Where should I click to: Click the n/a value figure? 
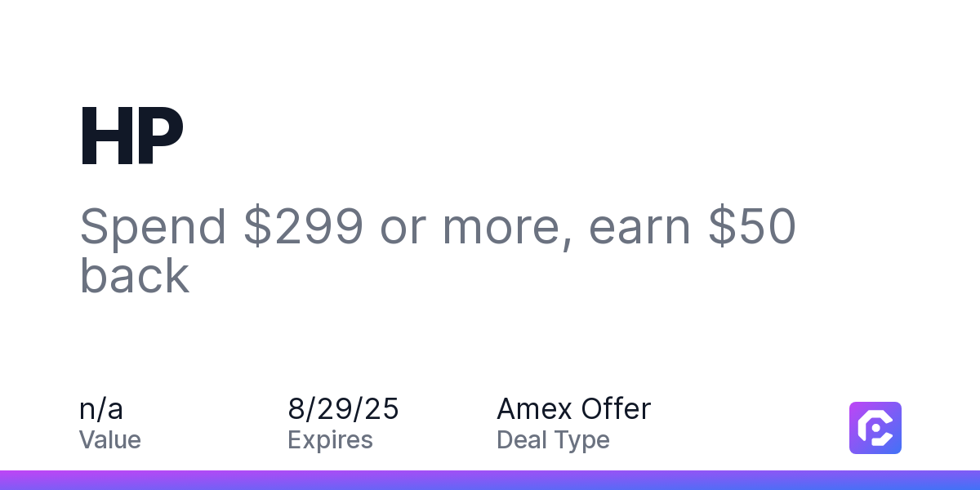click(x=101, y=408)
